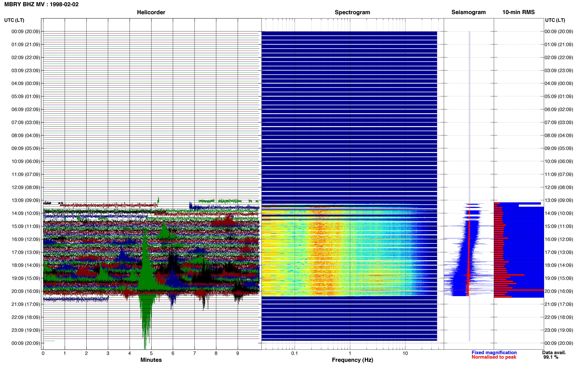Click left time label '10:09 (06:09)'
Screen dimensions: 588x368
(x=26, y=161)
